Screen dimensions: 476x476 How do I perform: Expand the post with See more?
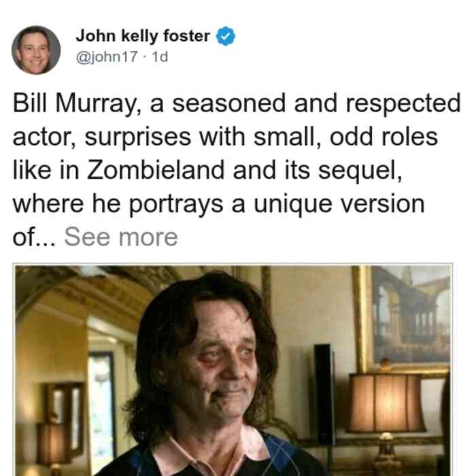121,237
